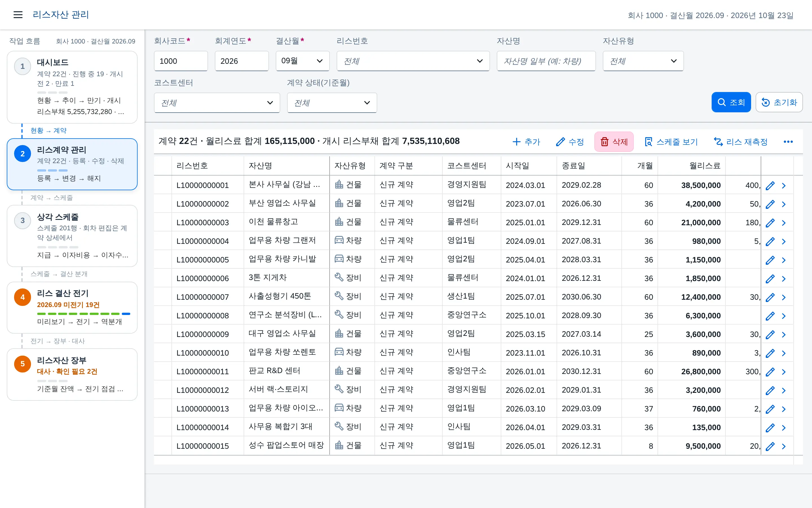Open detail chevron for row L10000000014

coord(784,428)
